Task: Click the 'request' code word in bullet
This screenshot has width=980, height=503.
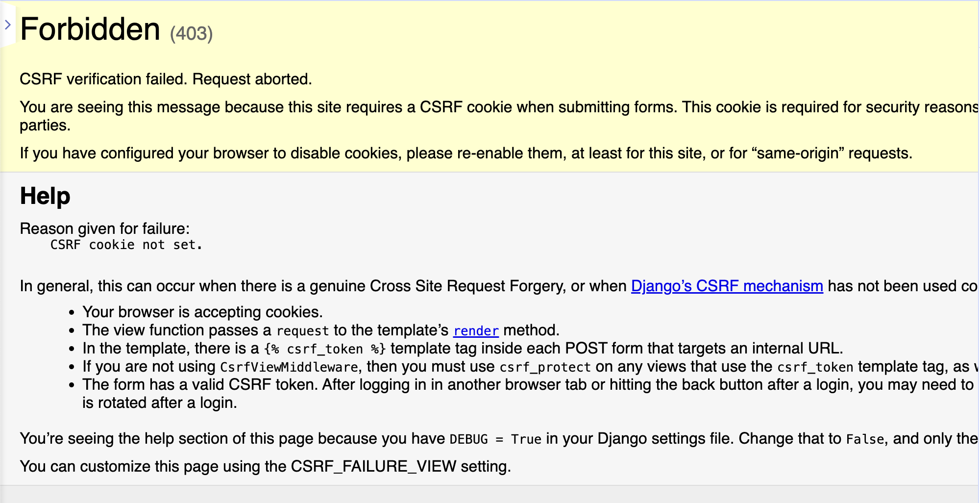Action: coord(302,331)
